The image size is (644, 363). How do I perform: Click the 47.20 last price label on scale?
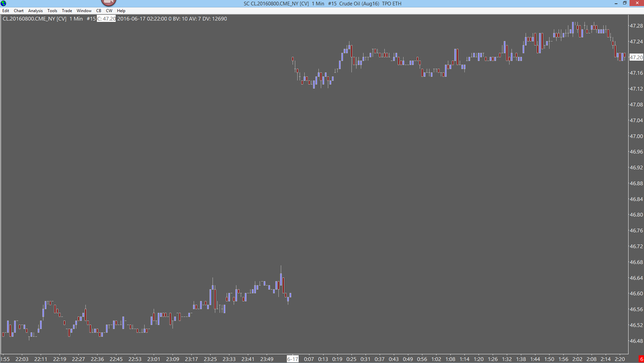(x=636, y=57)
